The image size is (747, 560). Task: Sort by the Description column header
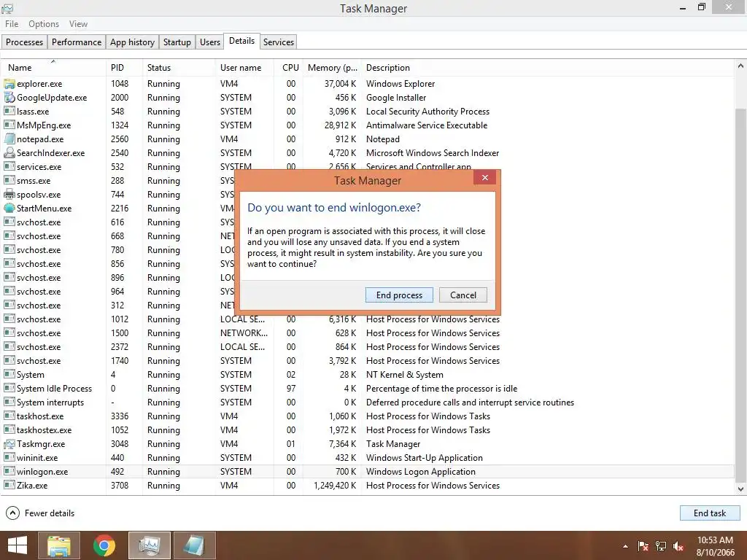(x=548, y=68)
